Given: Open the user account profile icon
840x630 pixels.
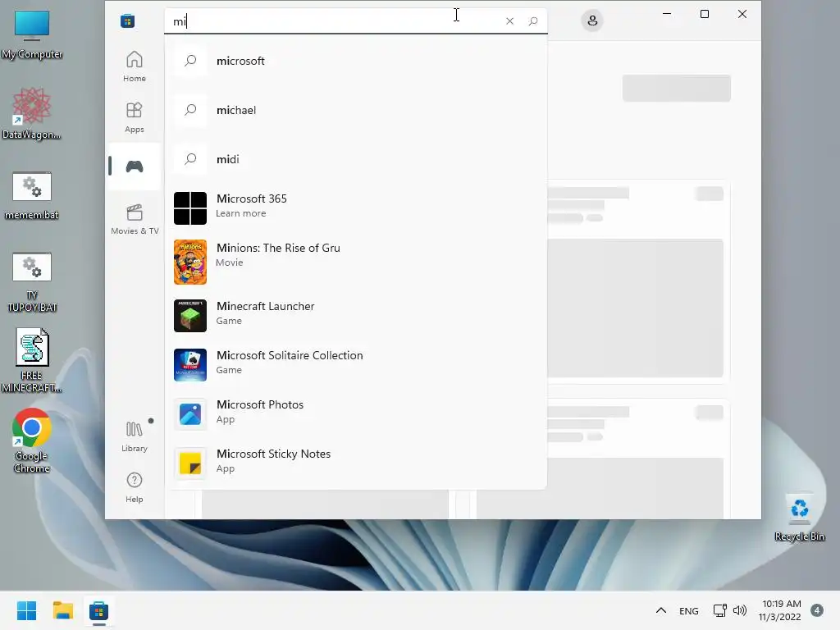Looking at the screenshot, I should pyautogui.click(x=592, y=21).
